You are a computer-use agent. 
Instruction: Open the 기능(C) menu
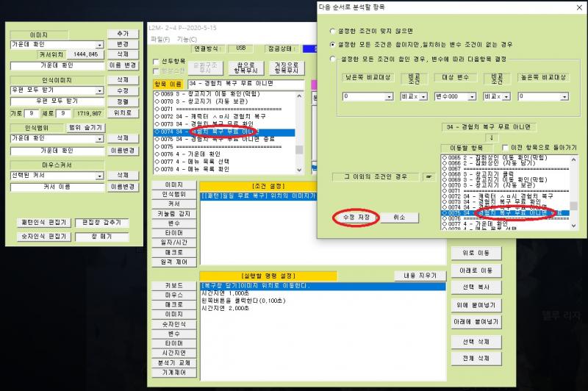(x=187, y=39)
